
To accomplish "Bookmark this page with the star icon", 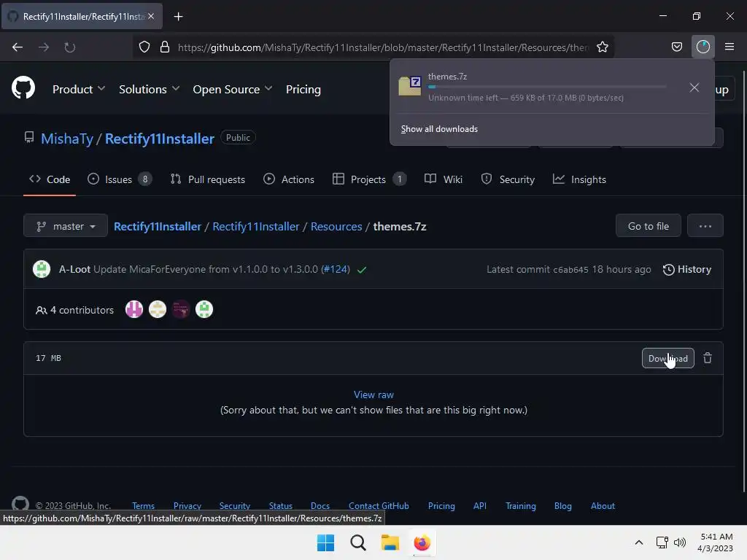I will click(602, 47).
